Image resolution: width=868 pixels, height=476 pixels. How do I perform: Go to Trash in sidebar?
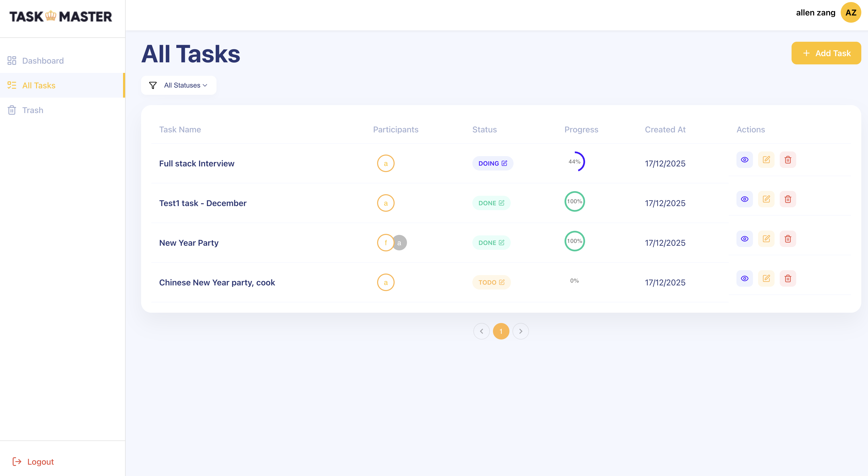click(x=33, y=110)
